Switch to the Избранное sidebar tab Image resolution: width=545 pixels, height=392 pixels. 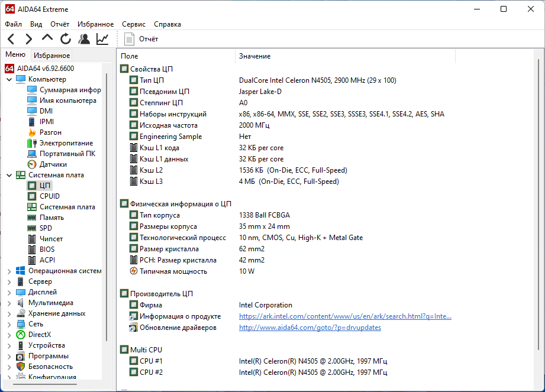[52, 56]
